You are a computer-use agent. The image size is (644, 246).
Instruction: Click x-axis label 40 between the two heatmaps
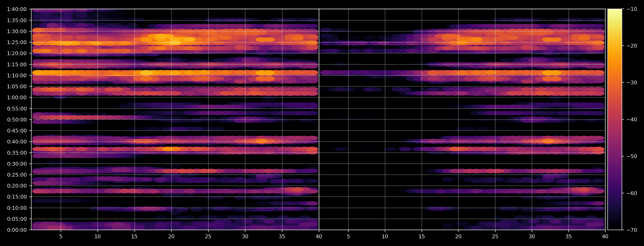(319, 236)
